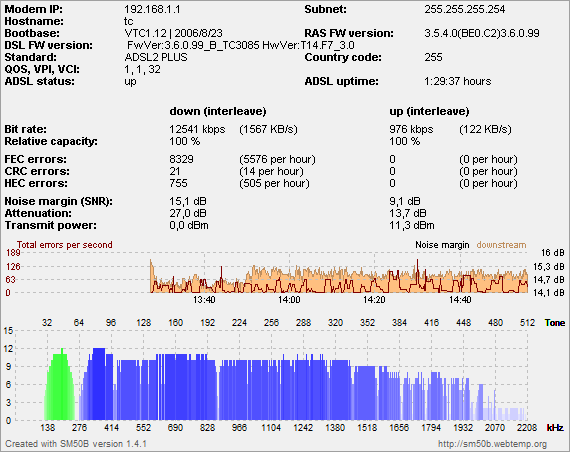
Task: Select upstream attenuation 13,7 dB
Action: pyautogui.click(x=408, y=213)
